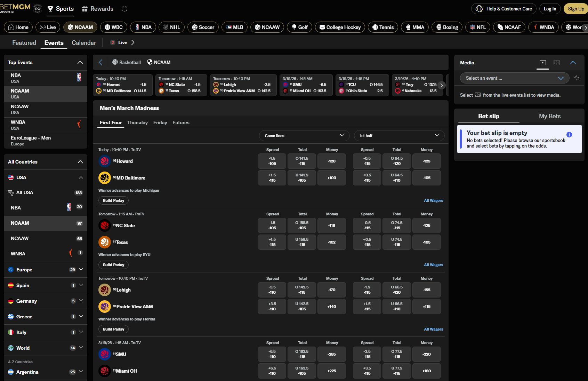Open the 1st half period dropdown
The image size is (588, 381).
point(399,136)
